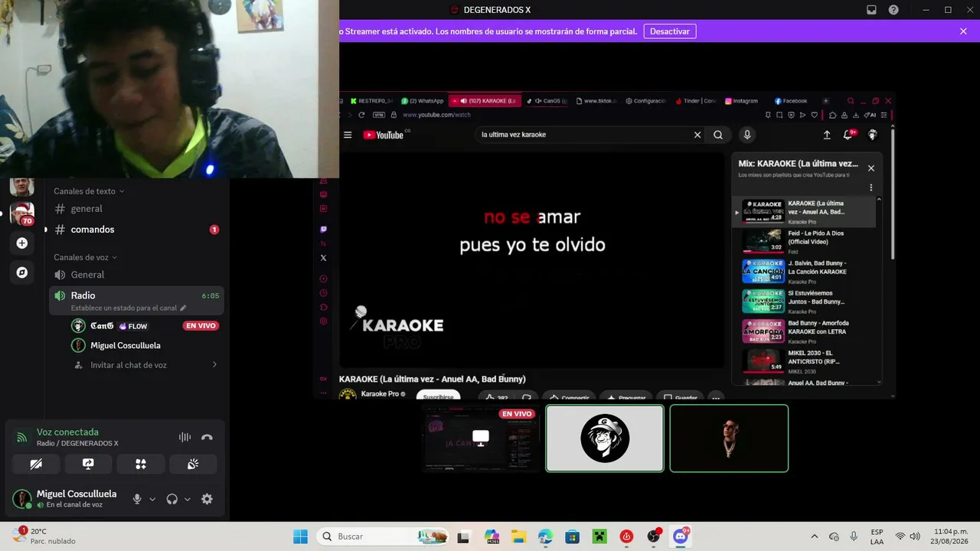Collapse the Canales de voz category
This screenshot has height=551, width=980.
point(85,257)
